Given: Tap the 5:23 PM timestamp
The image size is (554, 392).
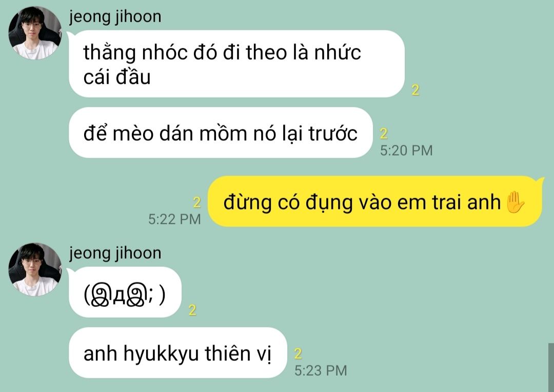Looking at the screenshot, I should 321,370.
